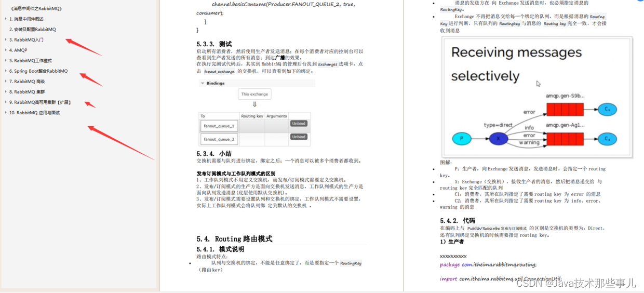This screenshot has width=644, height=293.
Task: Click heading '5.4.1. 模式说明'
Action: coord(220,249)
